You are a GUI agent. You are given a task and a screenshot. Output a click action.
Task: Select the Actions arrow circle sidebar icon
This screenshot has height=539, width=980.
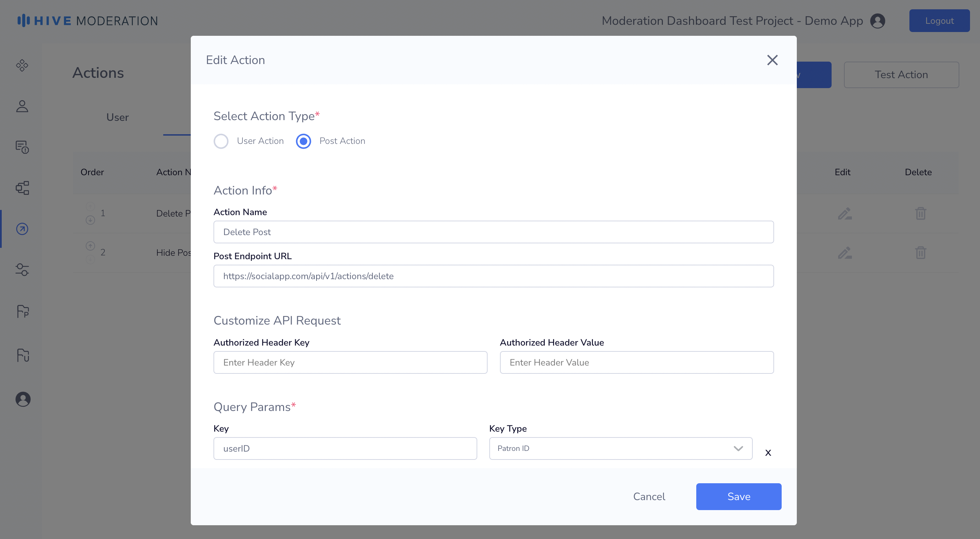click(x=22, y=229)
